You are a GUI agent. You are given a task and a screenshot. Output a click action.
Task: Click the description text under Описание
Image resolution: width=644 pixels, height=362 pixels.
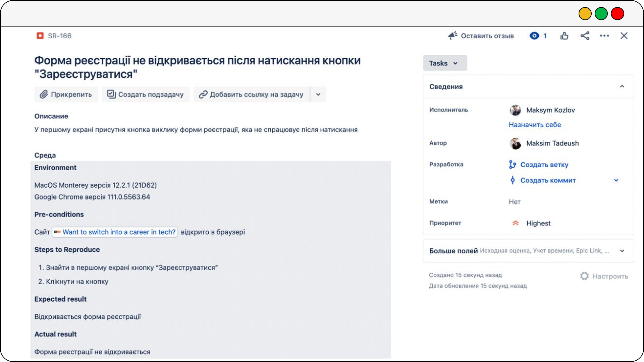tap(196, 130)
